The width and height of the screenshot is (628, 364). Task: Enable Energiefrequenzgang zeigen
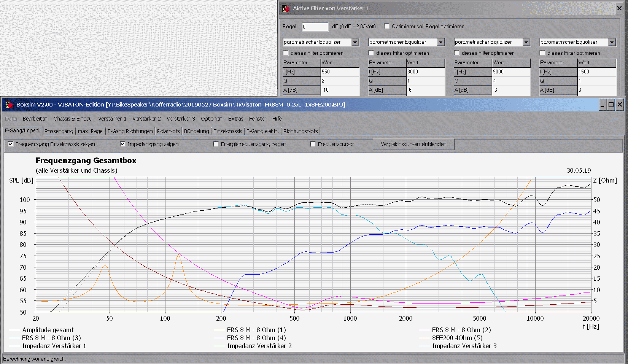click(x=216, y=144)
